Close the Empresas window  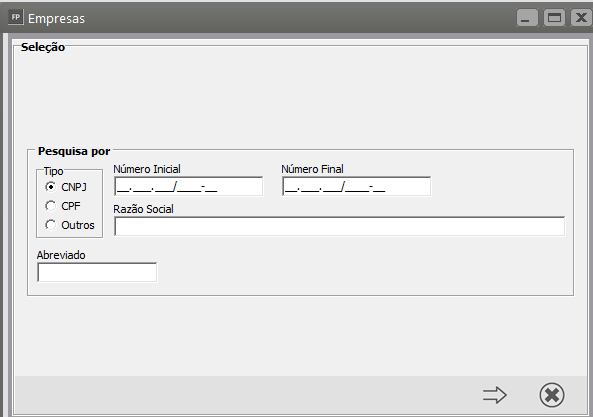point(581,18)
